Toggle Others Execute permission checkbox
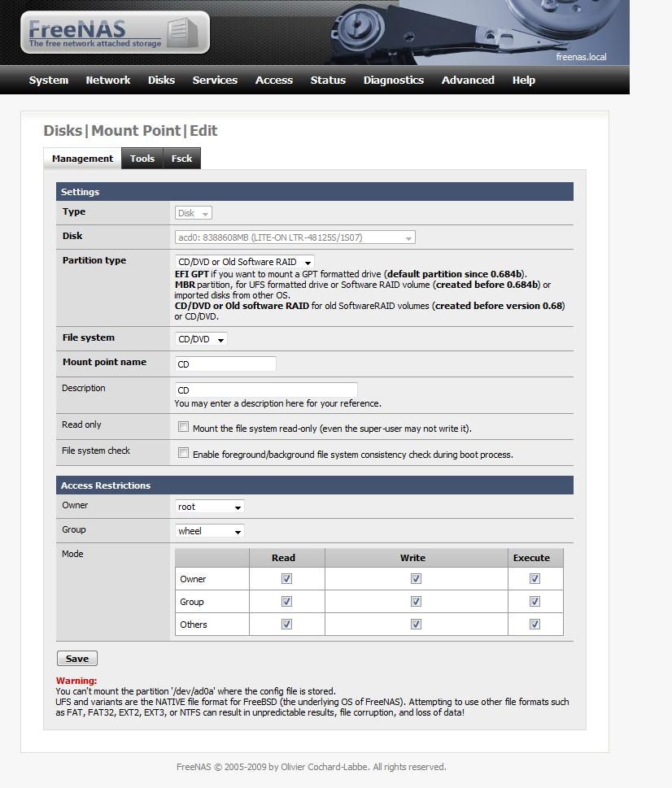The image size is (672, 788). pos(535,625)
